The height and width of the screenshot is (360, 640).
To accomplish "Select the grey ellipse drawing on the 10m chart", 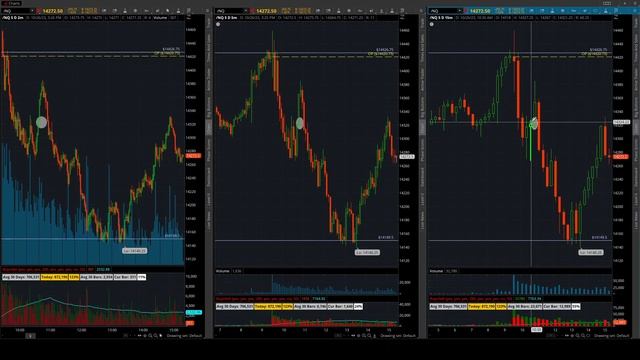I will [534, 123].
